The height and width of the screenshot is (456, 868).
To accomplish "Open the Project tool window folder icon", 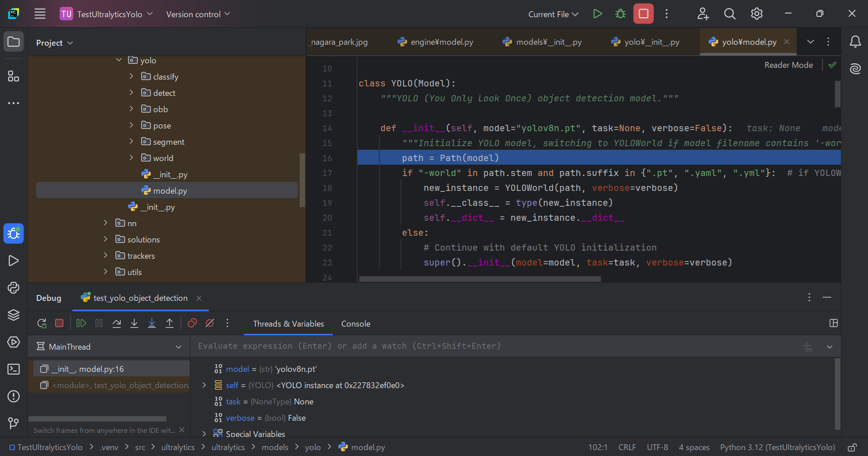I will [14, 42].
